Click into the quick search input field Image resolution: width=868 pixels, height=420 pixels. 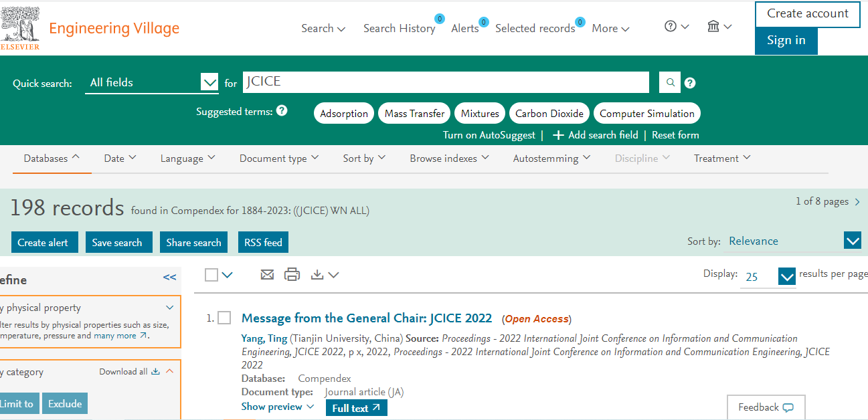(446, 82)
